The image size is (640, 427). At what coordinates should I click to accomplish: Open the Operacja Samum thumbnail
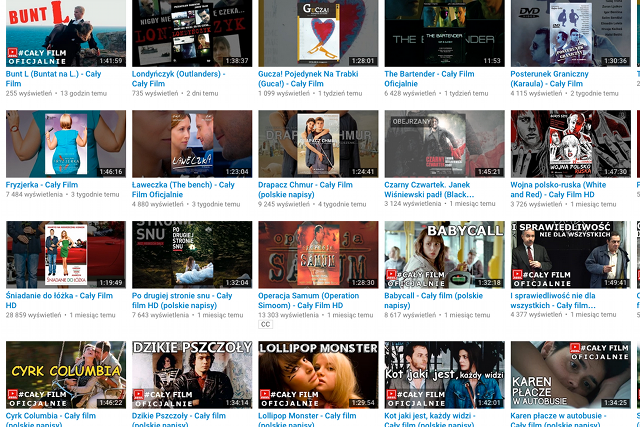(x=318, y=255)
